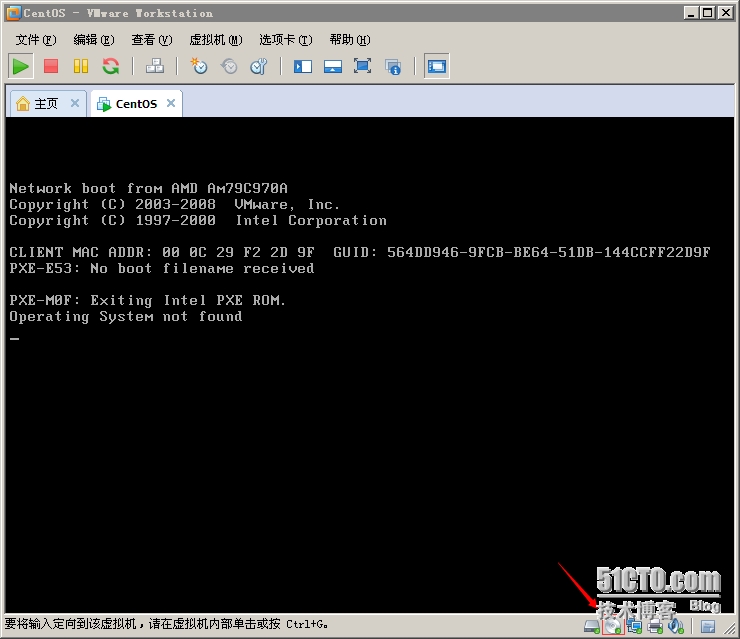
Task: Click the message log icon in the status bar
Action: click(708, 627)
